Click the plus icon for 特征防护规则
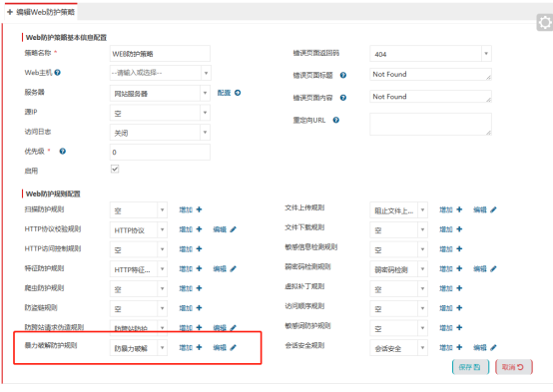 tap(200, 269)
